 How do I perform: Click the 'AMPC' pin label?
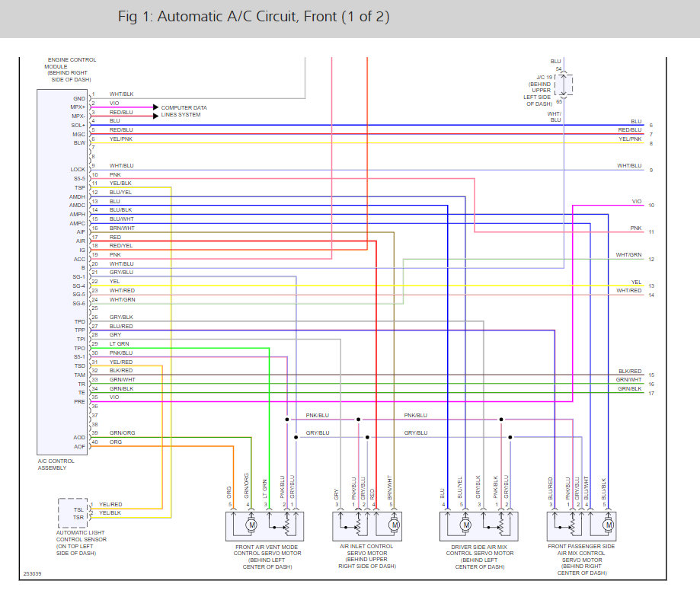(x=77, y=224)
